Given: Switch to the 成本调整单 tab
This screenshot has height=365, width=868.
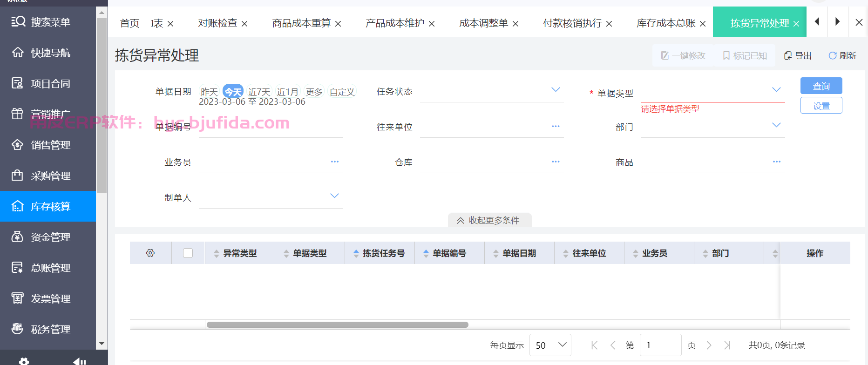Looking at the screenshot, I should 484,23.
